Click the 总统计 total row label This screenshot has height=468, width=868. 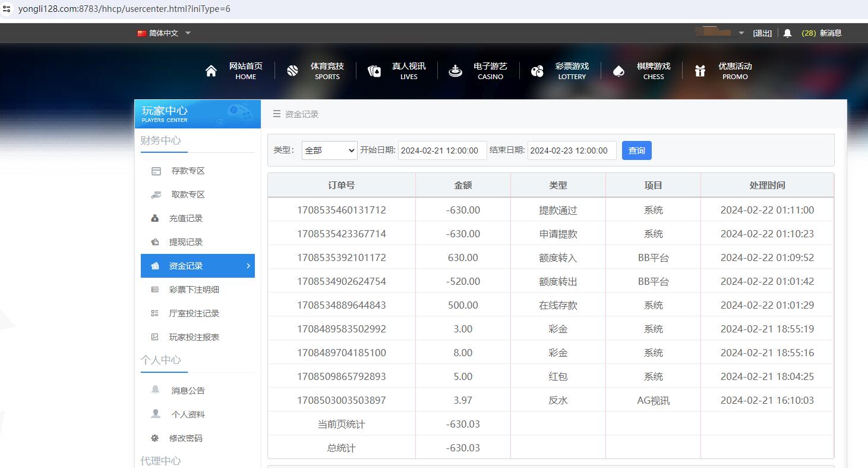coord(342,448)
